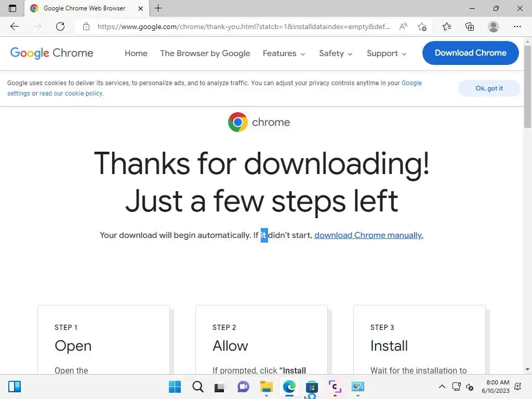This screenshot has height=399, width=532.
Task: Click the STEP 2 Allow card
Action: 261,340
